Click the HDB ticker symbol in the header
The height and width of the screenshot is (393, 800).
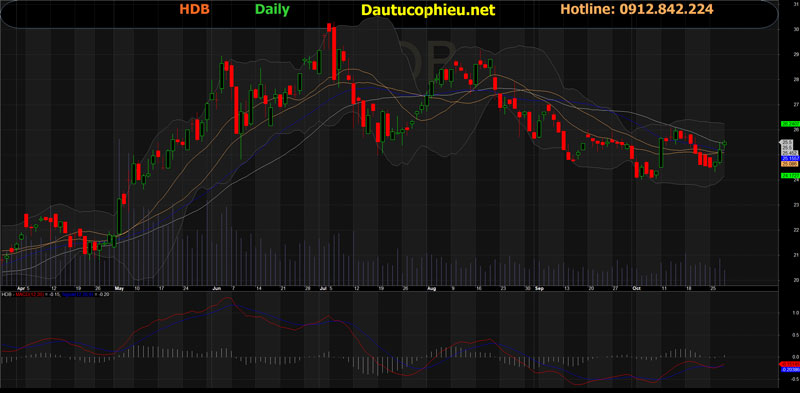tap(194, 9)
